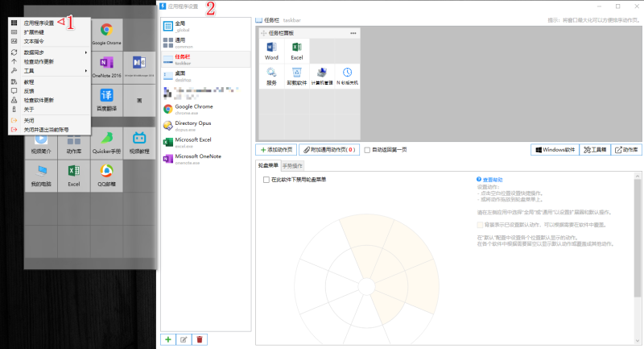Select 桌面 desktop profile
The image size is (644, 349).
click(x=206, y=76)
